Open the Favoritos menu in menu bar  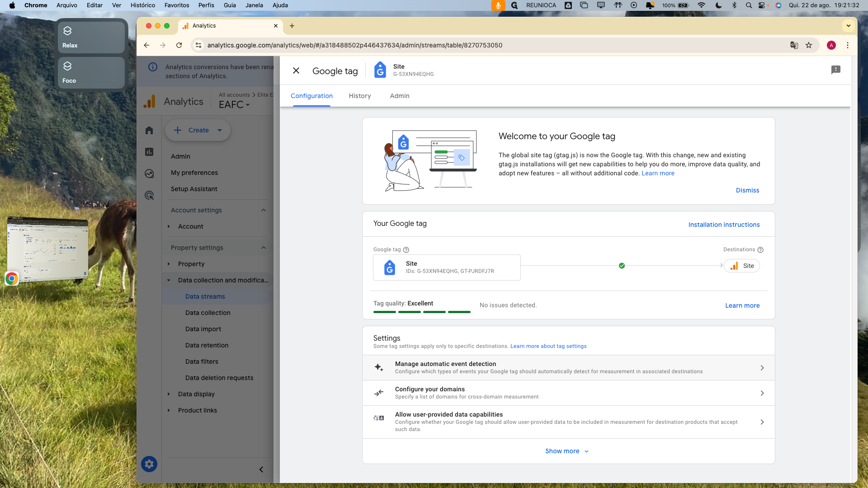pyautogui.click(x=177, y=5)
